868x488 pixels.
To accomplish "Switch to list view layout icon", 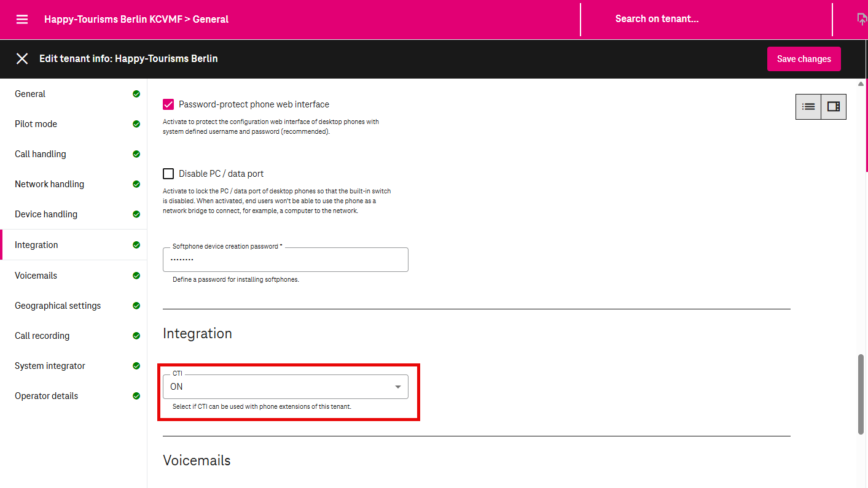I will pos(808,106).
